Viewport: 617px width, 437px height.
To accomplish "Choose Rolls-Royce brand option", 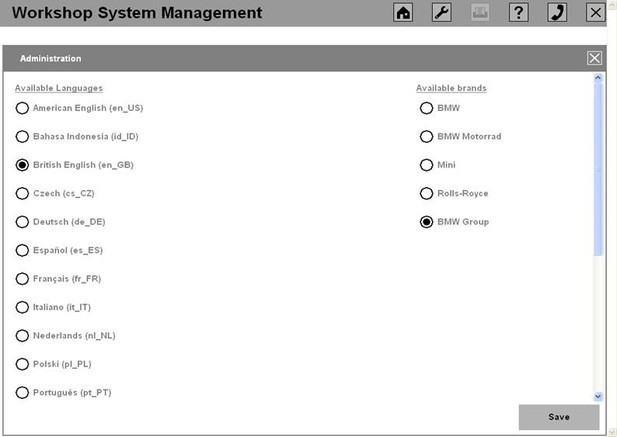I will click(x=426, y=194).
